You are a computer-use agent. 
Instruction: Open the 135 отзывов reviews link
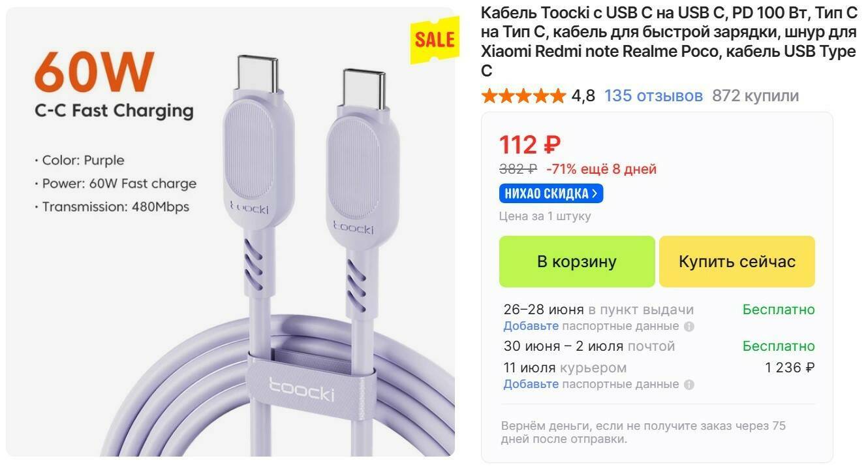[653, 96]
